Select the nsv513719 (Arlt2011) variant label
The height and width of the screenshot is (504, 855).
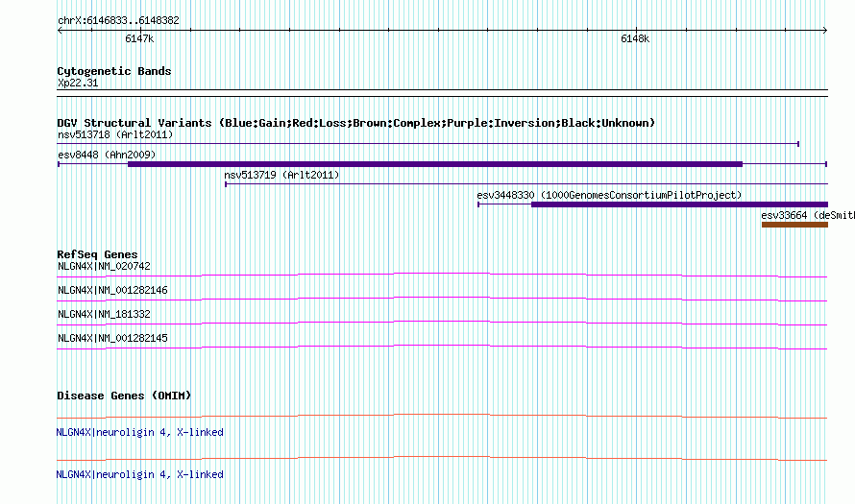point(281,175)
